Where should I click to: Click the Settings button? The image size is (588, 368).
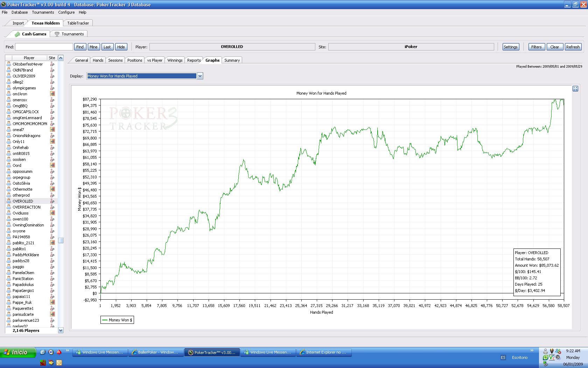(x=510, y=47)
